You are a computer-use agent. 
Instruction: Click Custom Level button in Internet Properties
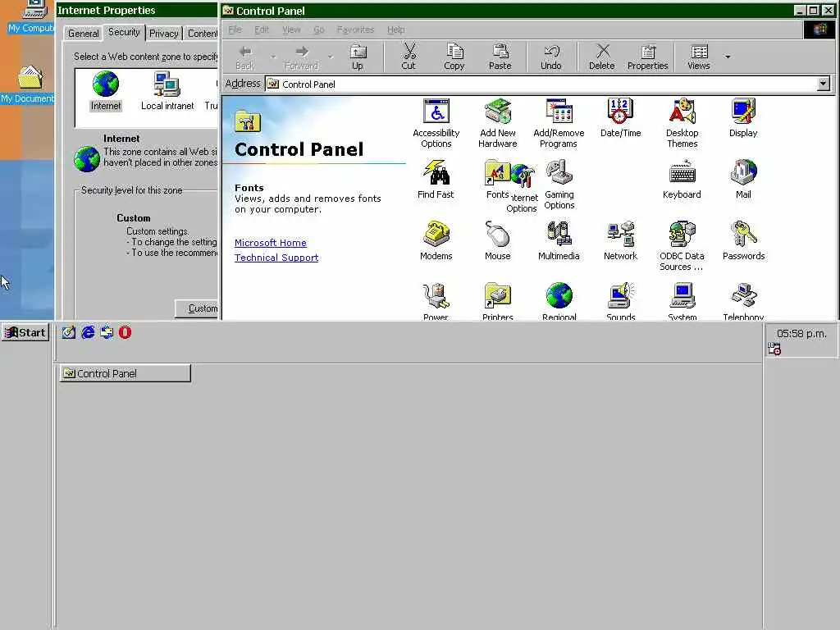[197, 308]
